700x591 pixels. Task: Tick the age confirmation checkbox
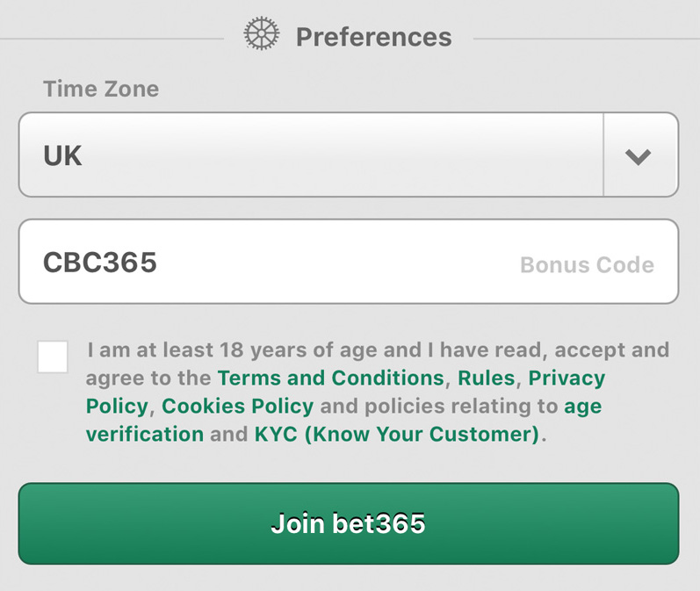click(x=53, y=357)
